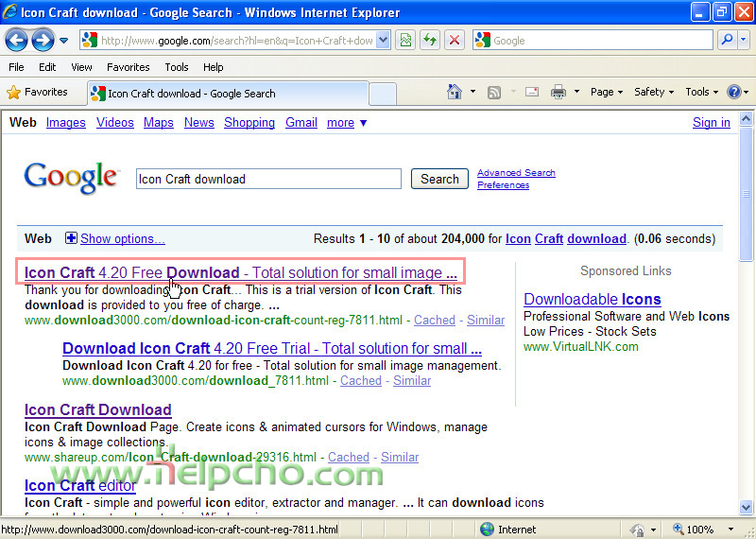The width and height of the screenshot is (756, 539).
Task: Expand the zoom level dropdown arrow
Action: point(730,530)
